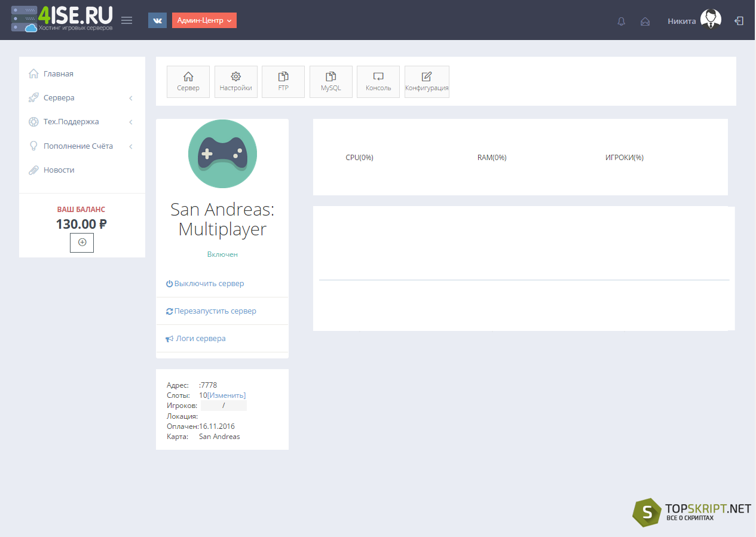The width and height of the screenshot is (756, 537).
Task: Open the Админ-Центр dropdown
Action: (204, 20)
